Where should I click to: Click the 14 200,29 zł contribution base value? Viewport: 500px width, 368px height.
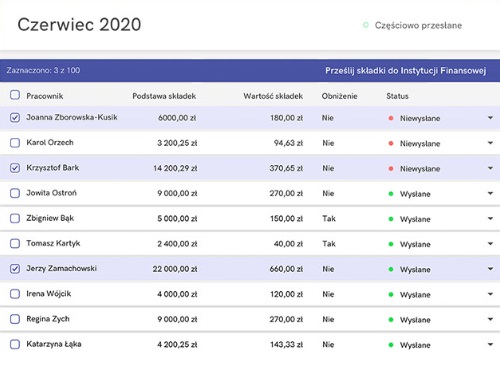click(175, 168)
